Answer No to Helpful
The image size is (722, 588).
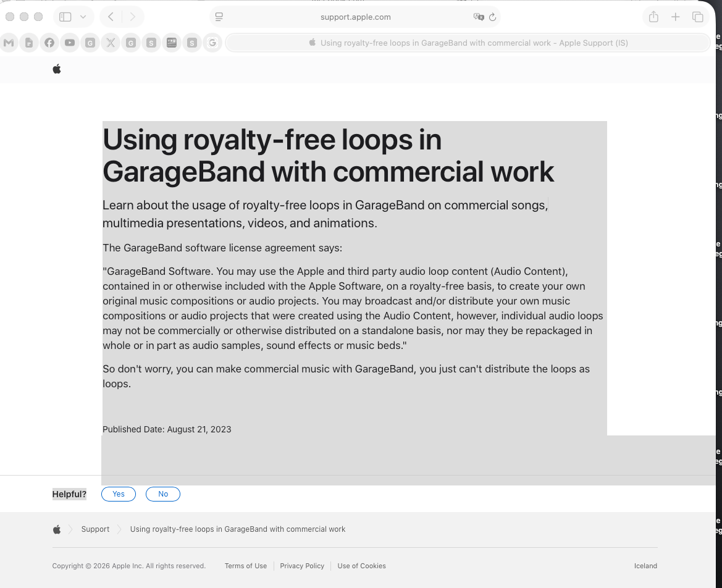tap(163, 494)
